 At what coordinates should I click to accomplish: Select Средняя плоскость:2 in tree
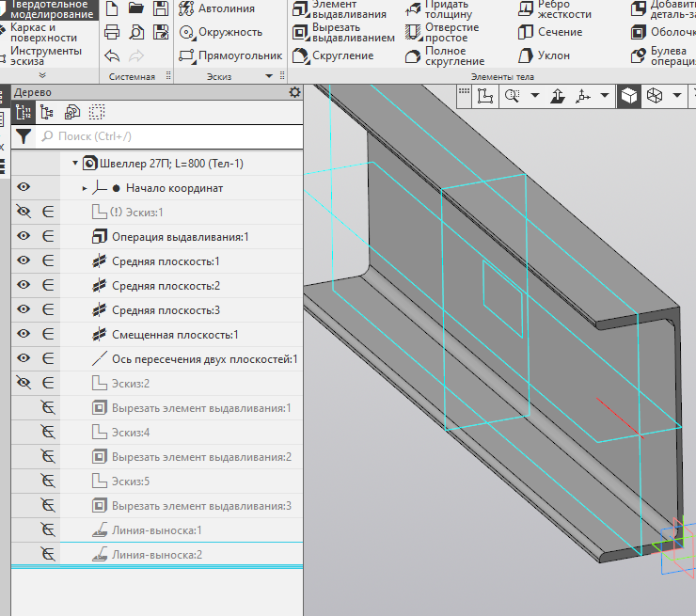[x=166, y=285]
